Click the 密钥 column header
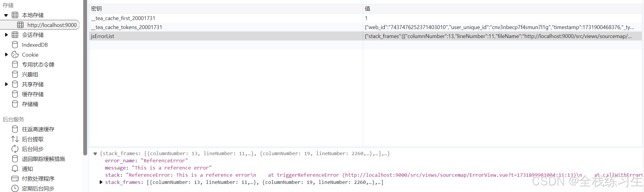 96,9
